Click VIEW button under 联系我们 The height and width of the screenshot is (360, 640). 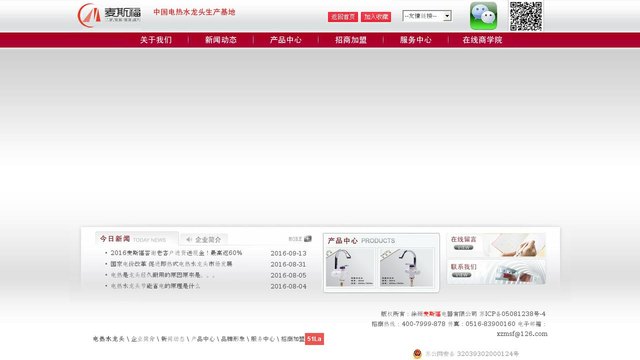462,275
